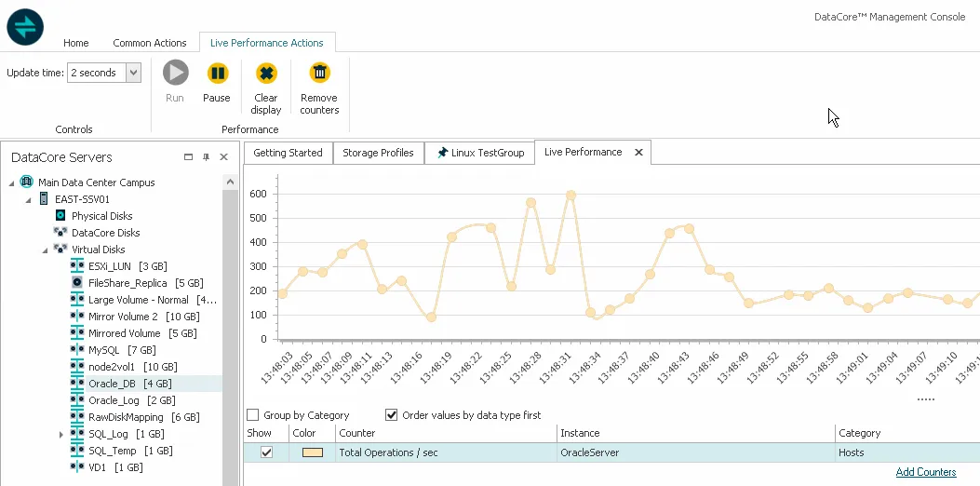Image resolution: width=980 pixels, height=486 pixels.
Task: Clear the performance display
Action: (266, 73)
